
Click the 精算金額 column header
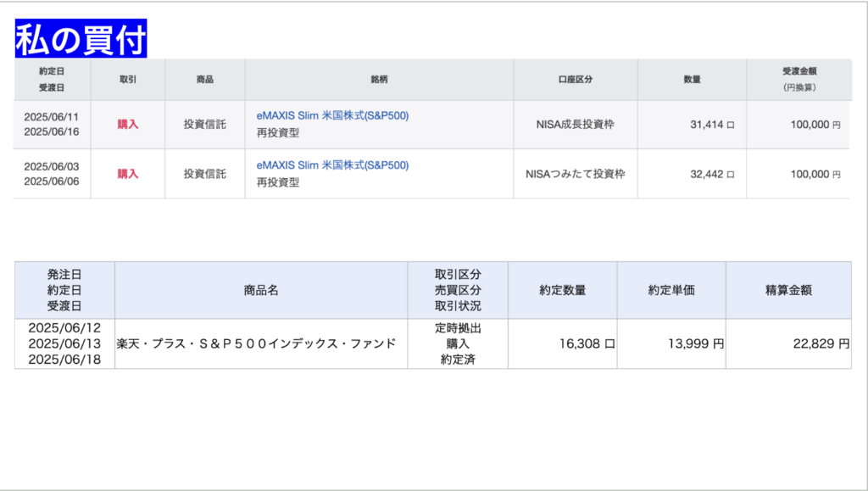(x=788, y=290)
